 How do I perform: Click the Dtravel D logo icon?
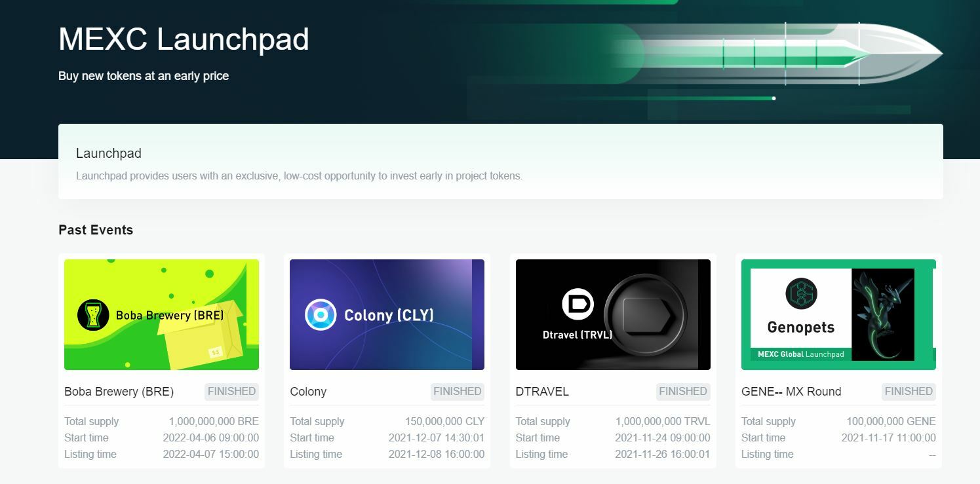[578, 305]
